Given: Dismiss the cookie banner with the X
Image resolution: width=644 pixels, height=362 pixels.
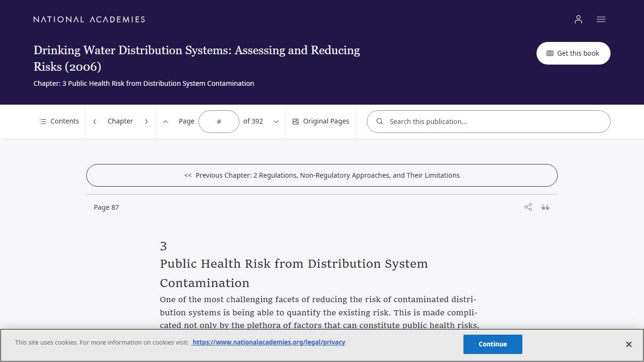Looking at the screenshot, I should pos(629,344).
